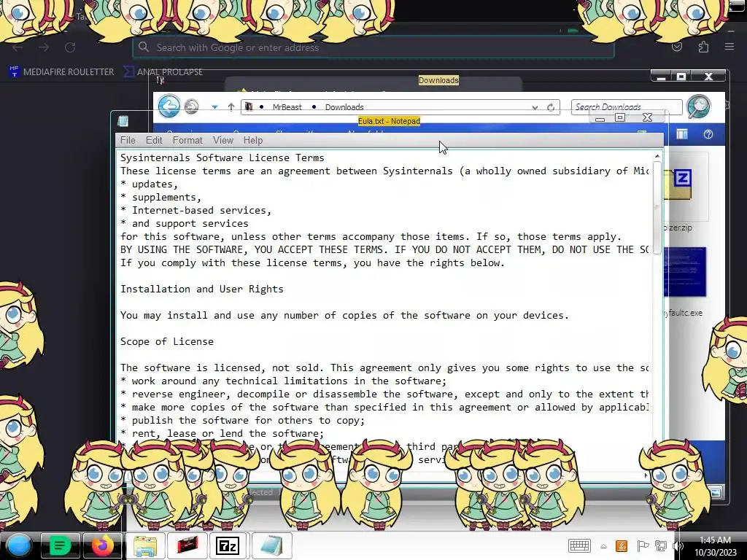
Task: Click Firefox back navigation arrow
Action: coord(18,47)
